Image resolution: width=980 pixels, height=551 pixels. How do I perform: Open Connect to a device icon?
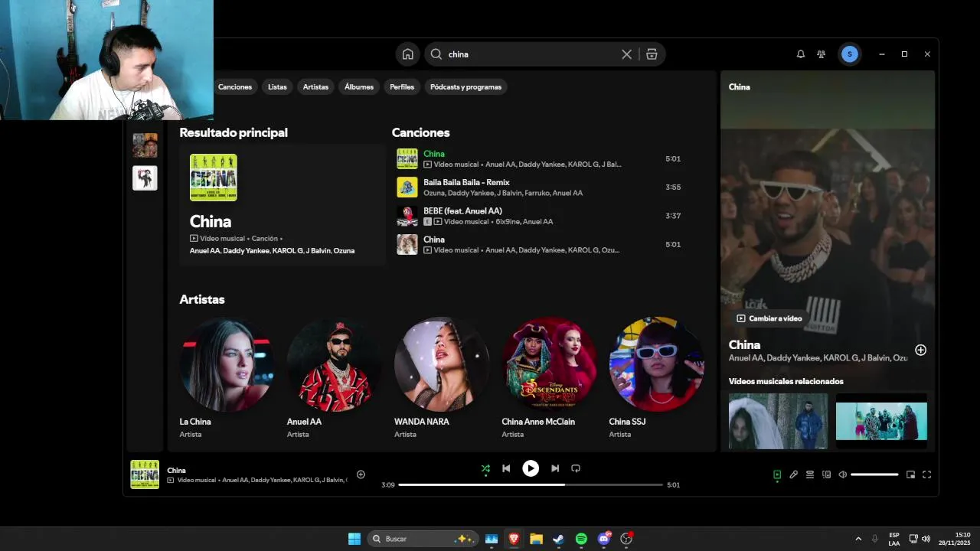click(826, 474)
